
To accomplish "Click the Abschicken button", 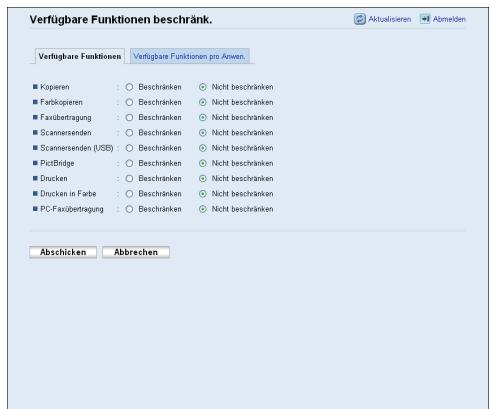I will click(x=63, y=252).
